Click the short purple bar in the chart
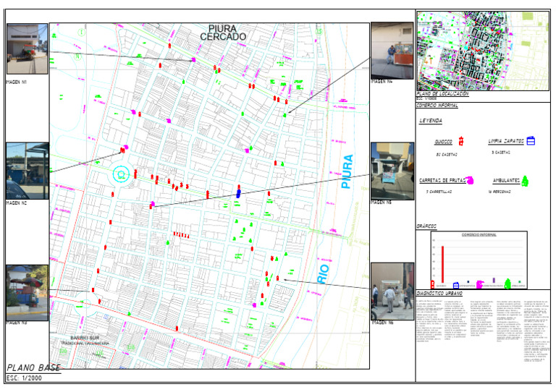 [x=494, y=280]
